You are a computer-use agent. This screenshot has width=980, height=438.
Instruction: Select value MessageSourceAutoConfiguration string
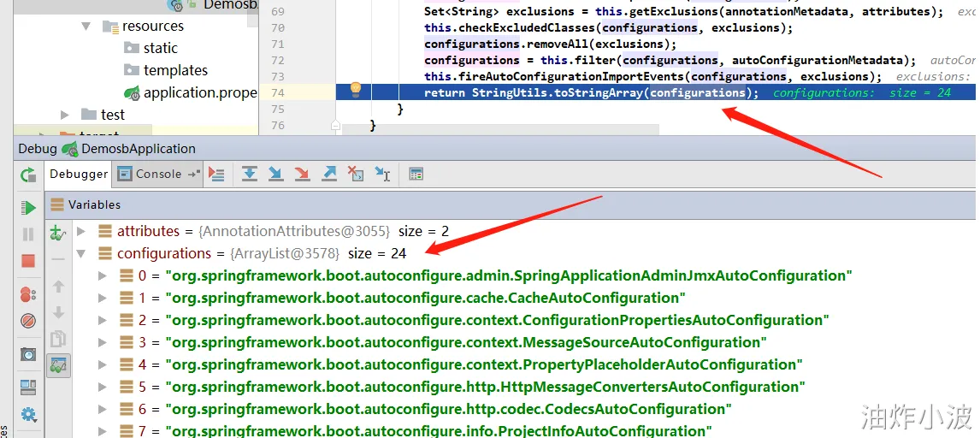click(465, 342)
